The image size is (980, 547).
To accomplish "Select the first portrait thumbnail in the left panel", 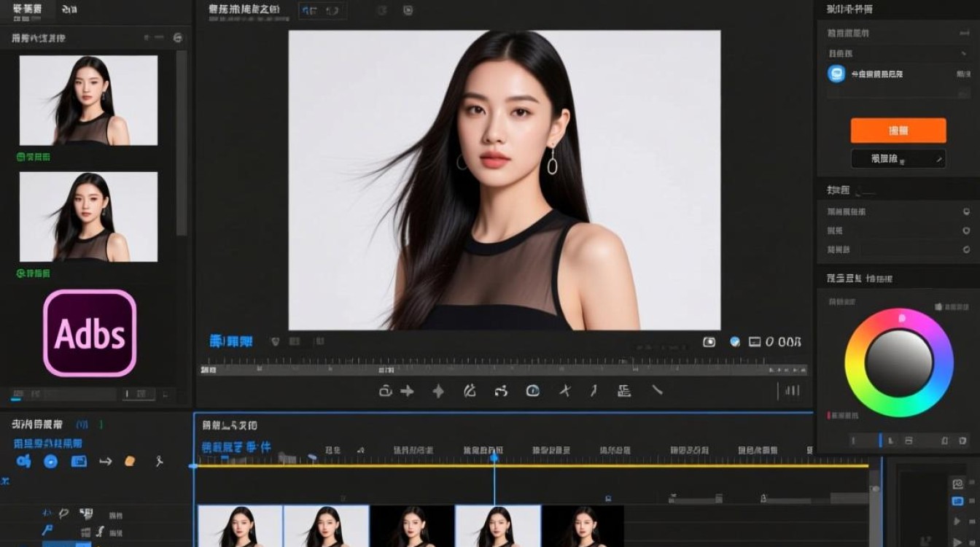I will [x=88, y=101].
